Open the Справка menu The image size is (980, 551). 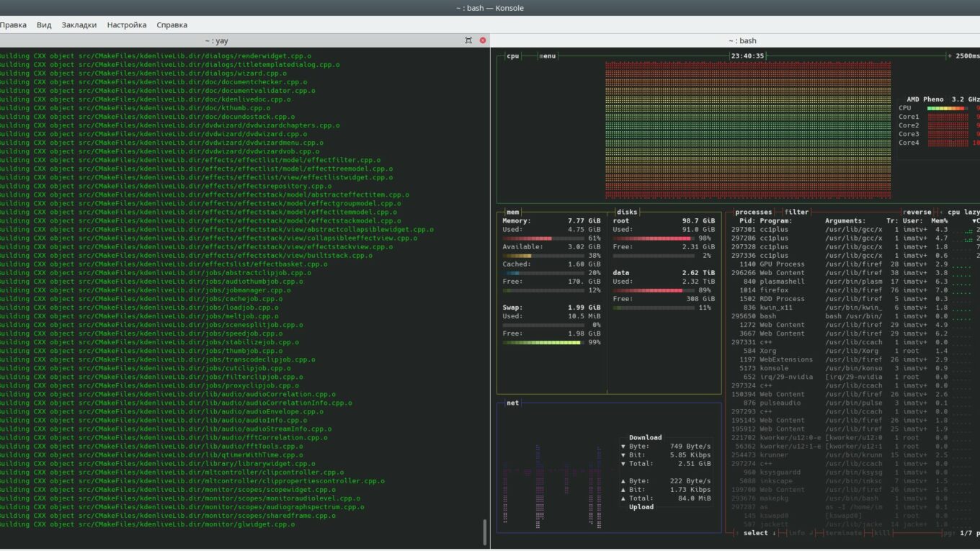pyautogui.click(x=171, y=24)
